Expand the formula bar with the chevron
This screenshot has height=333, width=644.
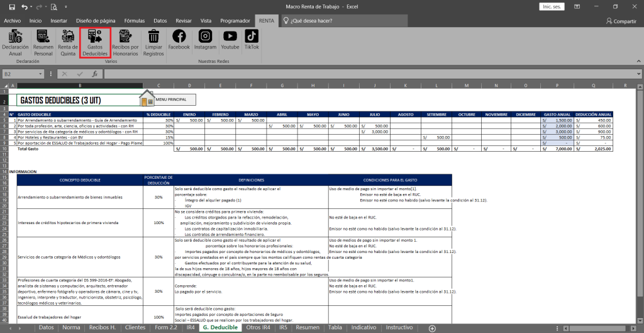[x=639, y=74]
